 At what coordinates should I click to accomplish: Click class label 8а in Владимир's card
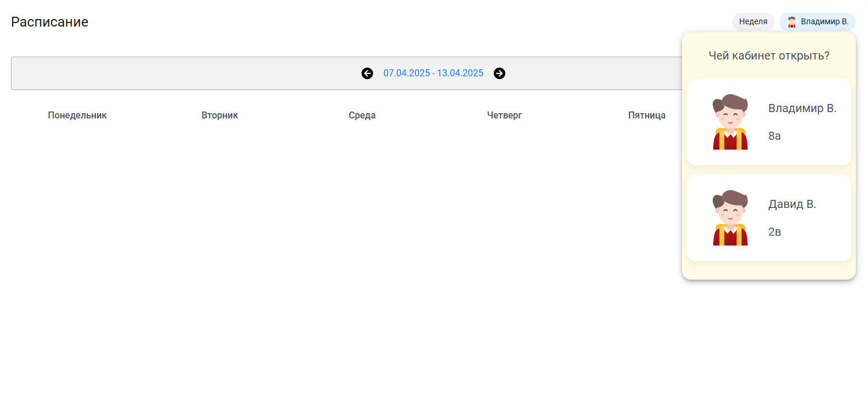(x=774, y=136)
